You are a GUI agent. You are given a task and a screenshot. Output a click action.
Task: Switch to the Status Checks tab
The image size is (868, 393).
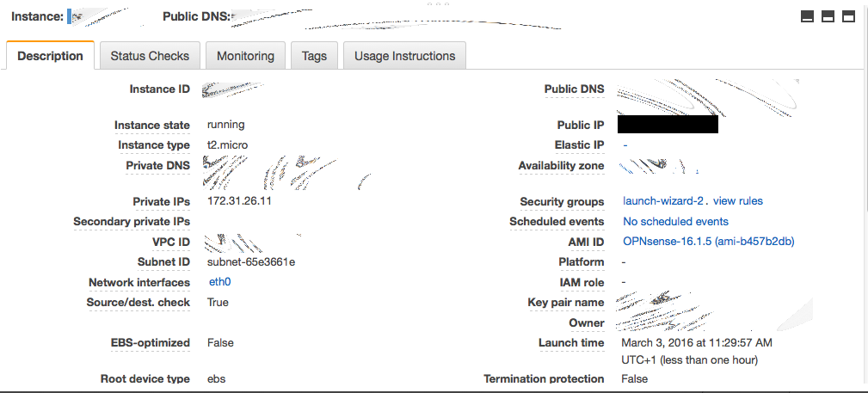150,56
